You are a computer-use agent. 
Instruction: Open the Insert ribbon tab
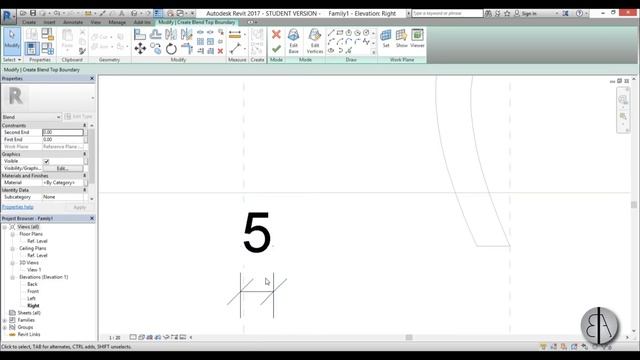[x=49, y=22]
